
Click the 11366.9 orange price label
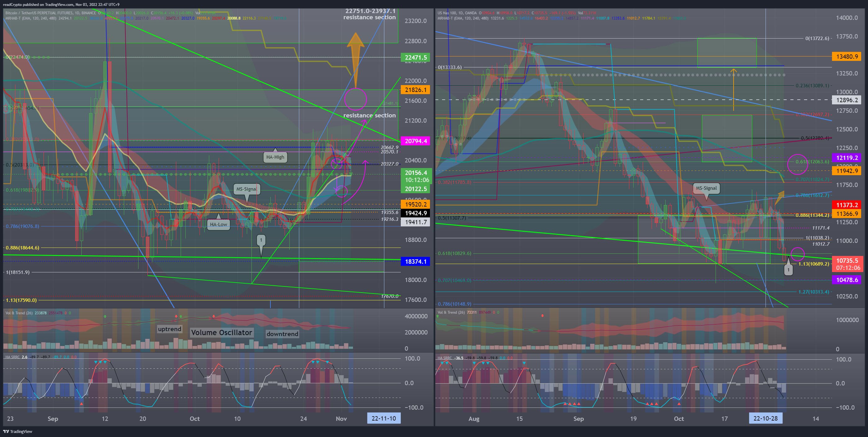tap(847, 213)
